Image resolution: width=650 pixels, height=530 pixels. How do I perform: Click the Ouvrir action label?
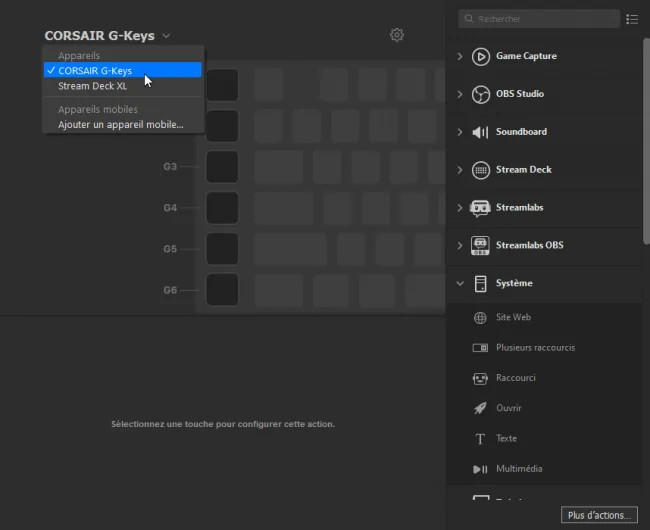(509, 408)
